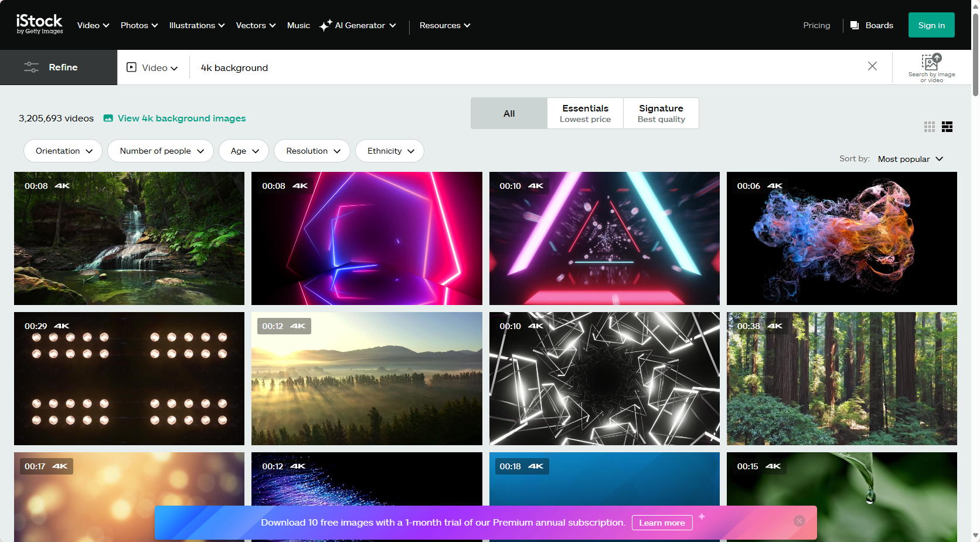Select the All pricing filter
Viewport: 980px width, 542px height.
(509, 113)
